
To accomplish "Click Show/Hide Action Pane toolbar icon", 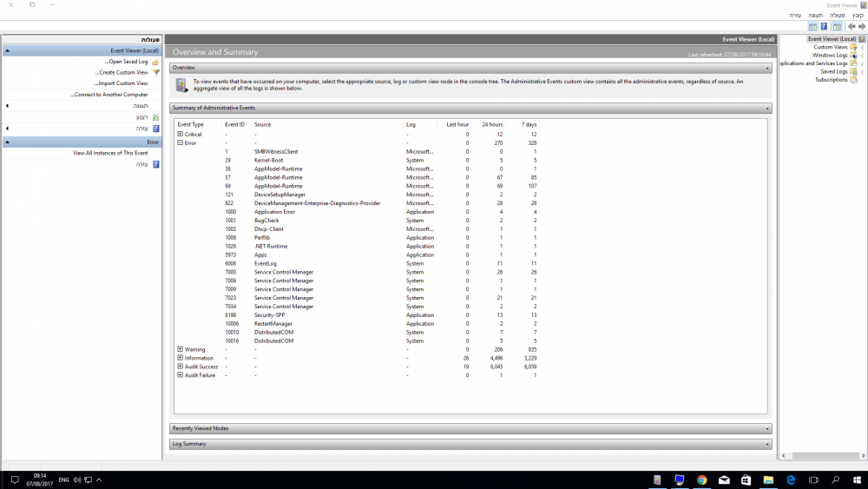I will [x=812, y=27].
